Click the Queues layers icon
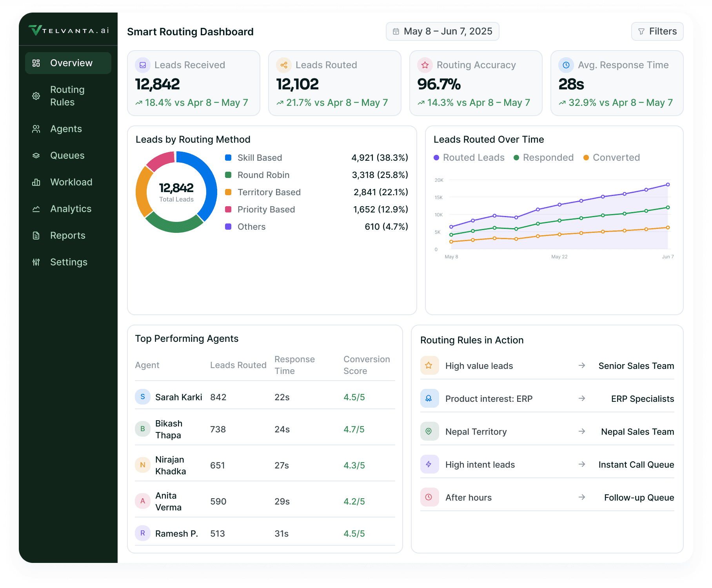Viewport: 712px width, 588px height. click(36, 156)
